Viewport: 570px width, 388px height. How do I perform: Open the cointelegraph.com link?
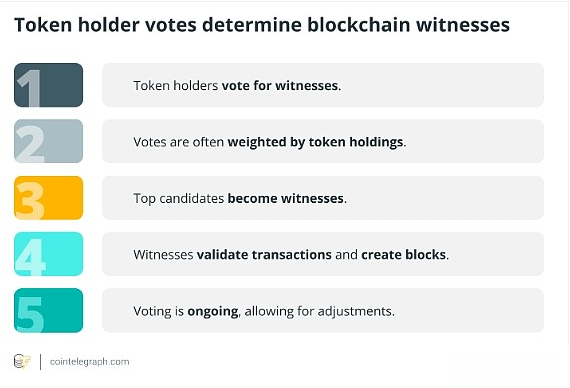click(x=89, y=362)
